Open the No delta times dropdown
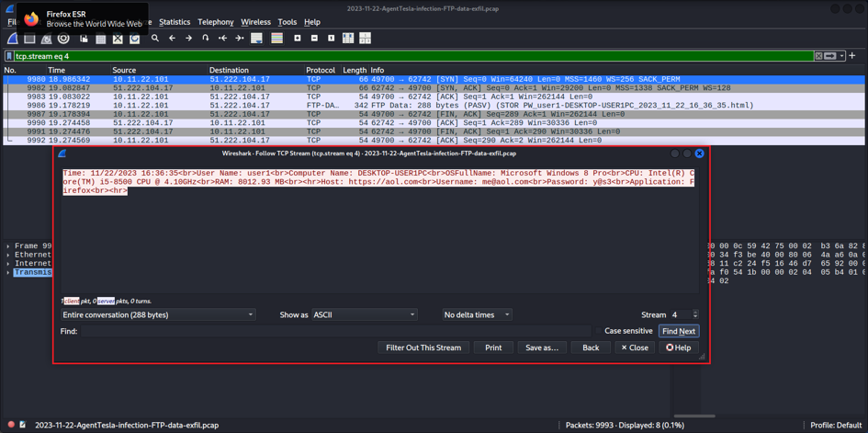This screenshot has width=868, height=433. (x=478, y=314)
